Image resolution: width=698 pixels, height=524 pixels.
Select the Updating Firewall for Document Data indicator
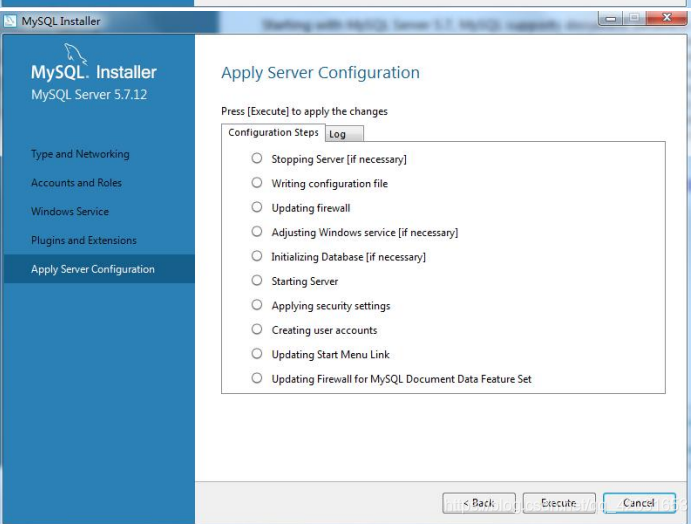(x=257, y=378)
